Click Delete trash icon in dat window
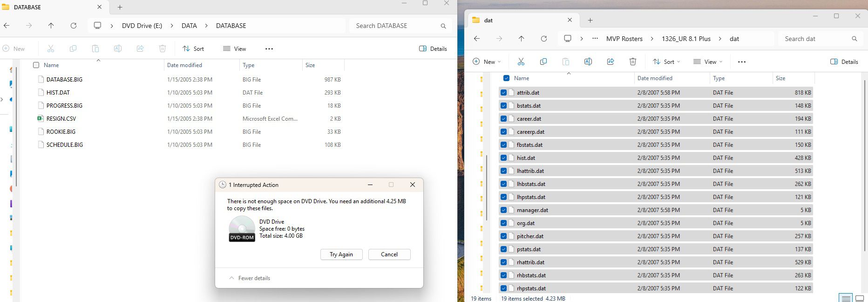 633,62
